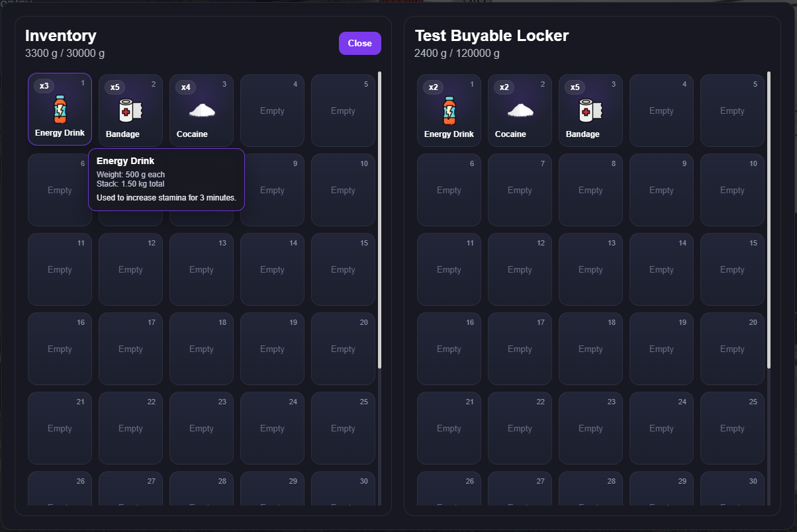Select empty Locker slot 23
The width and height of the screenshot is (797, 532).
pos(590,428)
